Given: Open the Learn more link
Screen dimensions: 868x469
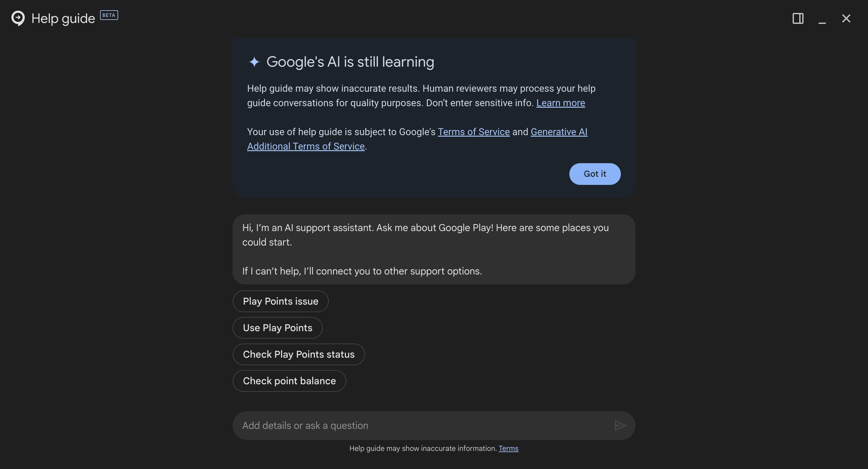Looking at the screenshot, I should [560, 103].
